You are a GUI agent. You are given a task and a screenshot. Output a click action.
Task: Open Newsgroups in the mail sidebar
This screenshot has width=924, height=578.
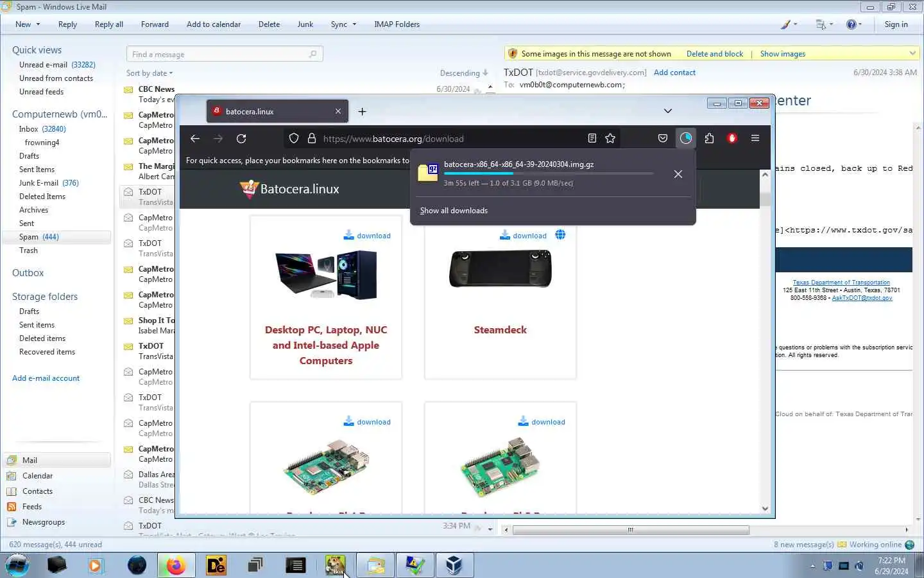(44, 522)
